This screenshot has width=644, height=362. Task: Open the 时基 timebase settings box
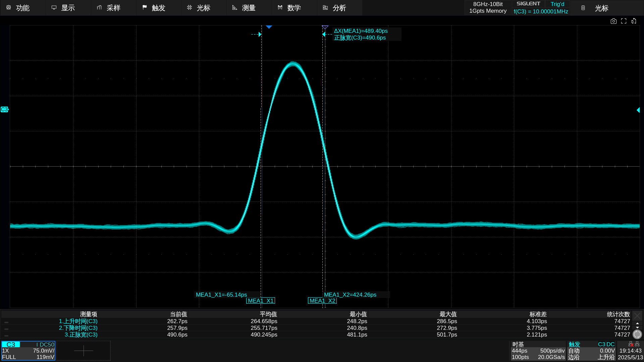pos(538,351)
